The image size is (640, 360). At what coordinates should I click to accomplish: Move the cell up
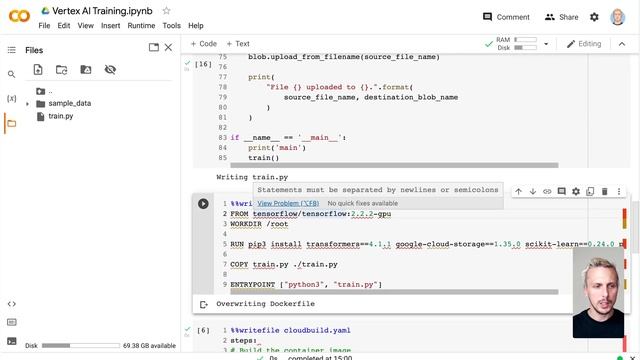pyautogui.click(x=518, y=191)
